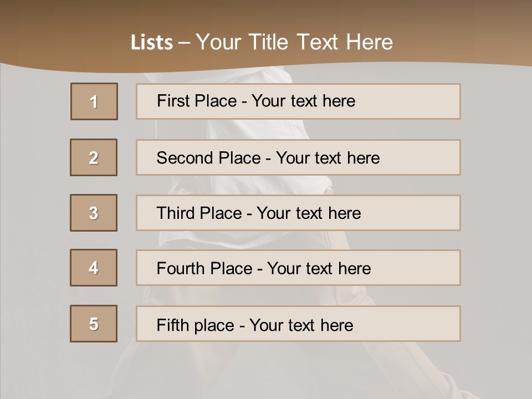This screenshot has height=399, width=532.
Task: Select the number 4 box
Action: [94, 268]
